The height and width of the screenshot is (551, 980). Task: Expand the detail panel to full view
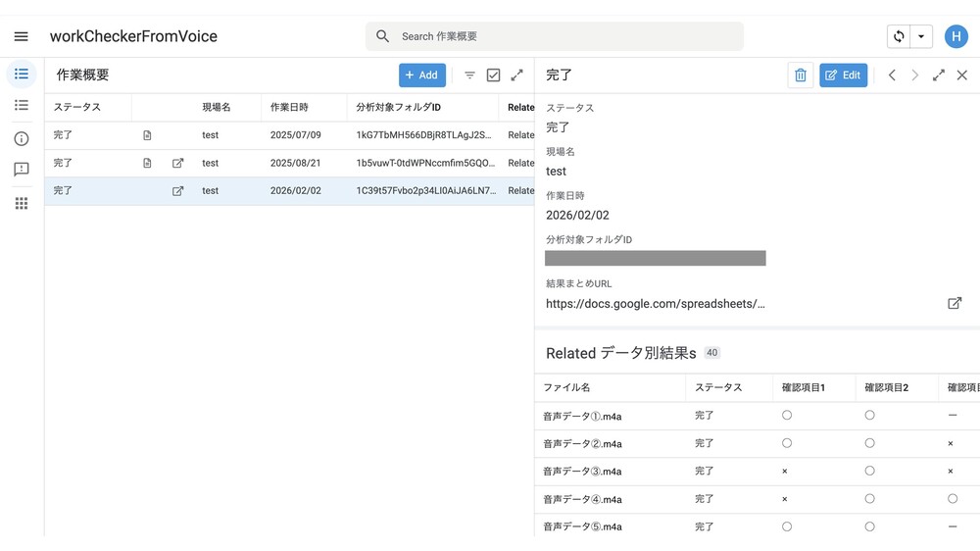pos(938,75)
